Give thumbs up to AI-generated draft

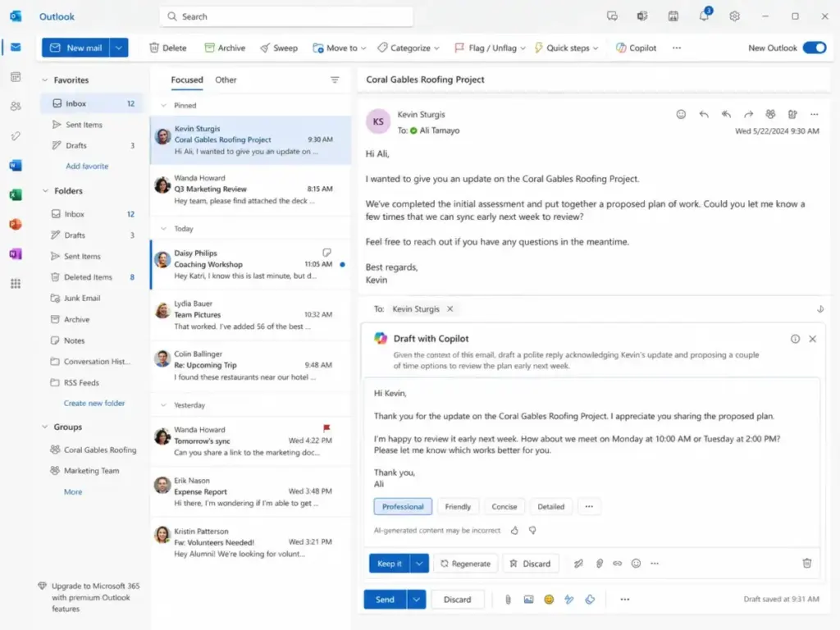[514, 531]
